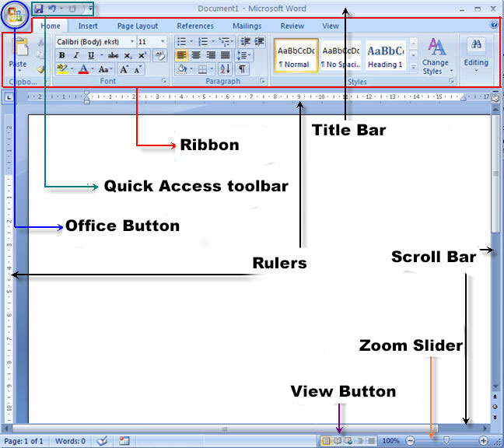Open the Paragraph dialog launcher
Image resolution: width=504 pixels, height=448 pixels.
(x=263, y=81)
